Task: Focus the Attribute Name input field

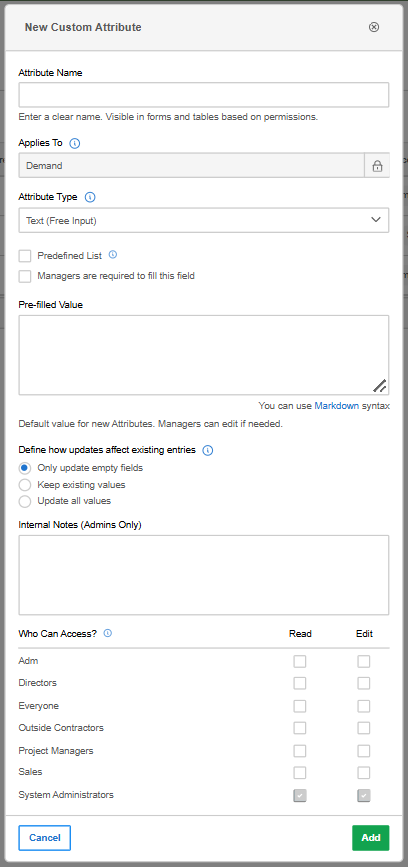Action: click(x=203, y=95)
